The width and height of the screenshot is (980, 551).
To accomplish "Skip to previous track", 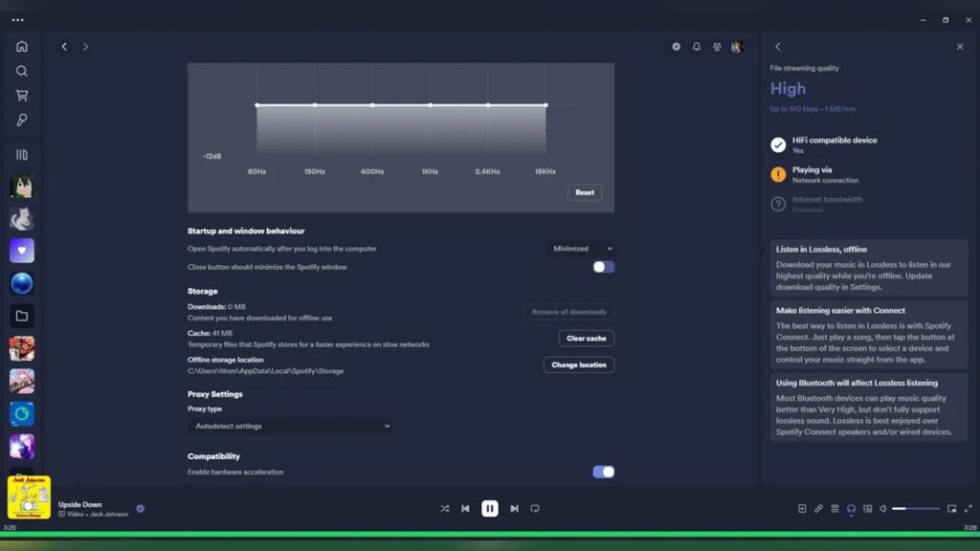I will coord(466,509).
